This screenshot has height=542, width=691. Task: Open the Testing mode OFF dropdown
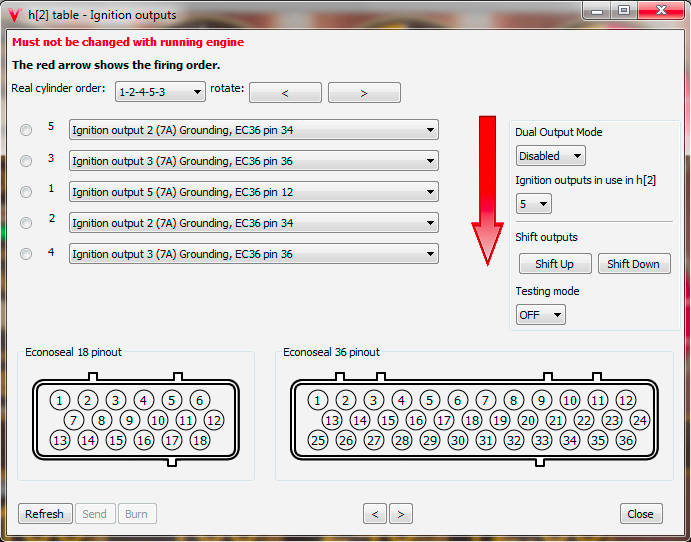point(540,314)
